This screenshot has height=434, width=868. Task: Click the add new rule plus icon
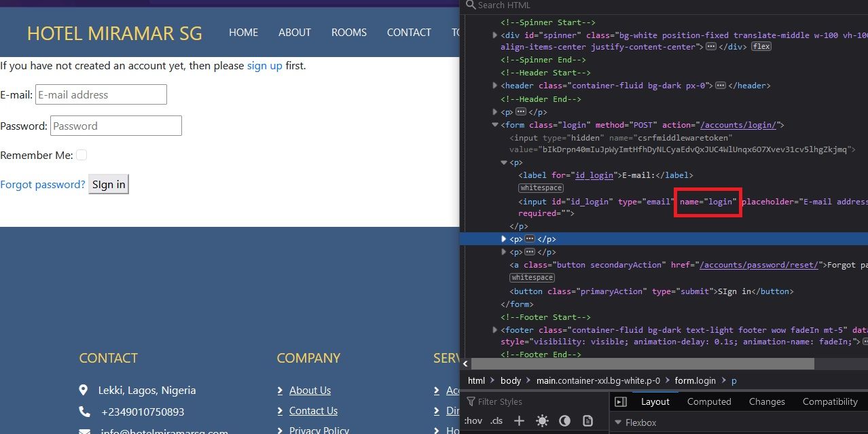518,420
